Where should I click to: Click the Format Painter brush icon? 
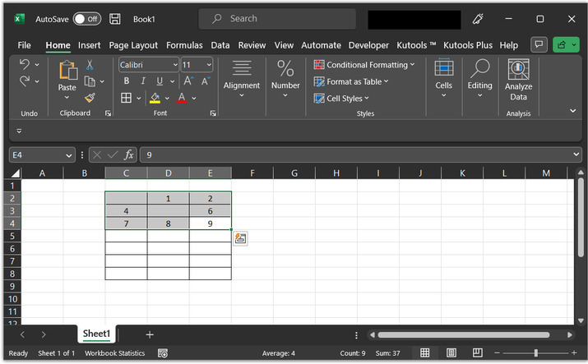90,98
